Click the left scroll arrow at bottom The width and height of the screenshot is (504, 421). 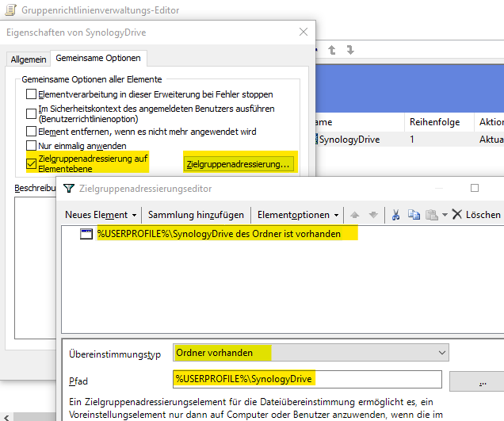(7, 417)
